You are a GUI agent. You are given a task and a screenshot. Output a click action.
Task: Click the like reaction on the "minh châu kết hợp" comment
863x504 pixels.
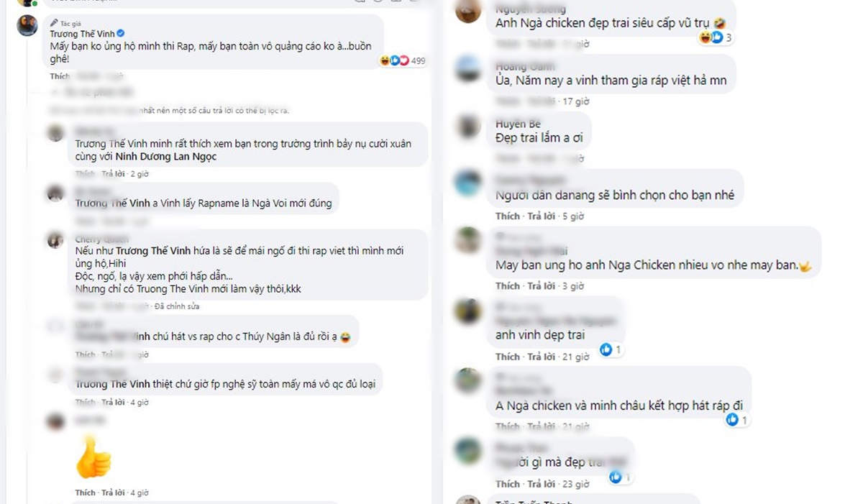click(732, 419)
